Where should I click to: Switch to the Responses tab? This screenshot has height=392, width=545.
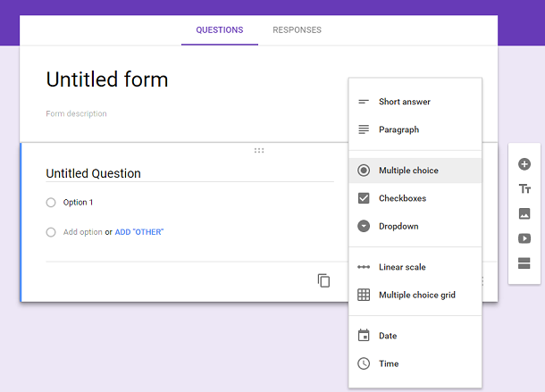pos(297,30)
